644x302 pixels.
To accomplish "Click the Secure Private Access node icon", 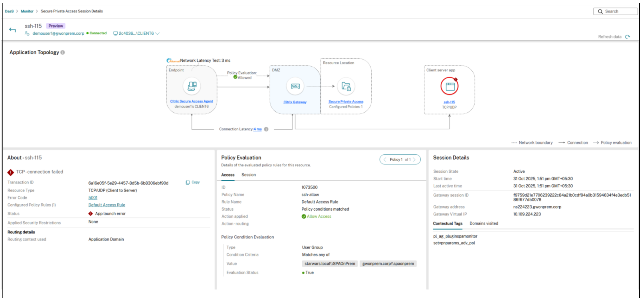I will (346, 86).
